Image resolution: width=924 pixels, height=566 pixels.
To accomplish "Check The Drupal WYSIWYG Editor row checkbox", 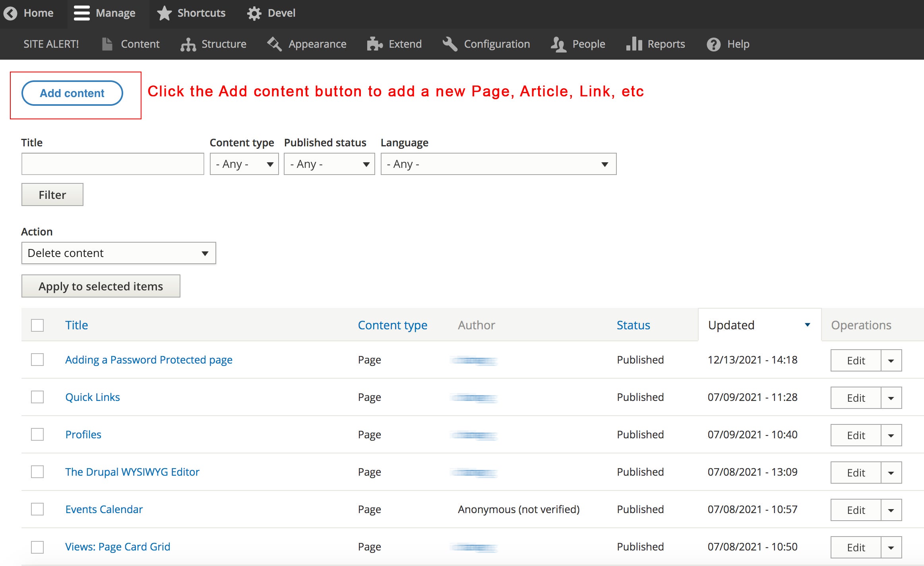I will click(x=37, y=472).
